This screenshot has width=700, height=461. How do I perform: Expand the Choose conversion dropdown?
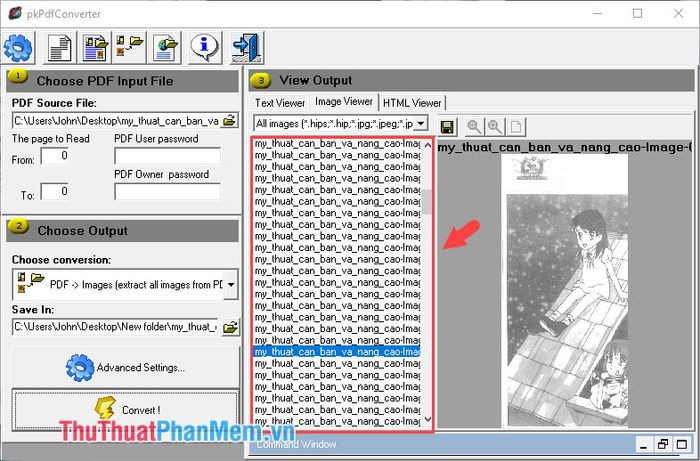click(231, 284)
